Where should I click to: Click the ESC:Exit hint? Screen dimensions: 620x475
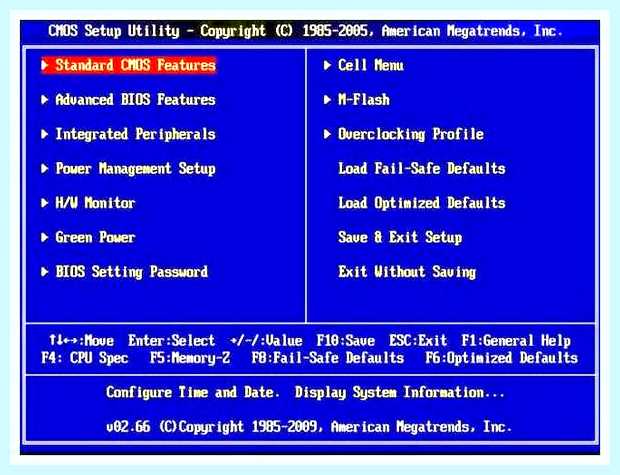[418, 341]
